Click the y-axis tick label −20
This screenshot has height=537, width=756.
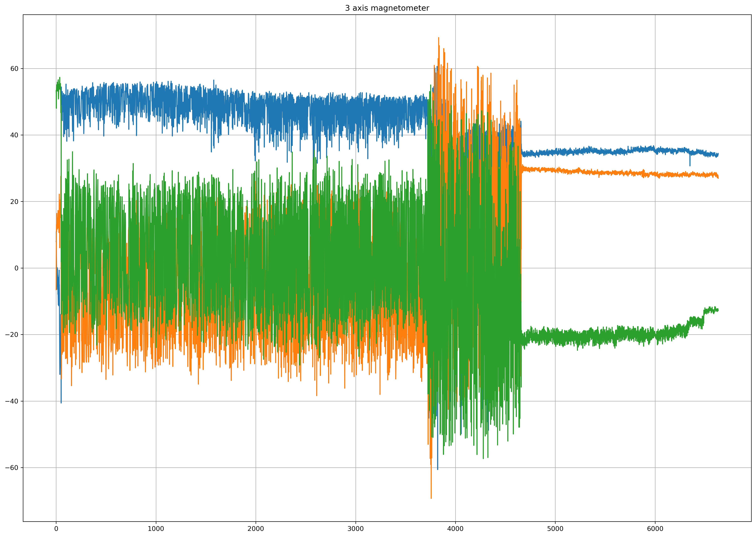[12, 335]
